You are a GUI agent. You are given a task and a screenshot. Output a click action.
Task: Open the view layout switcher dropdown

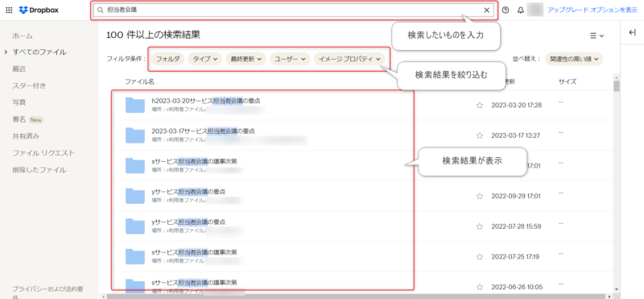[597, 35]
